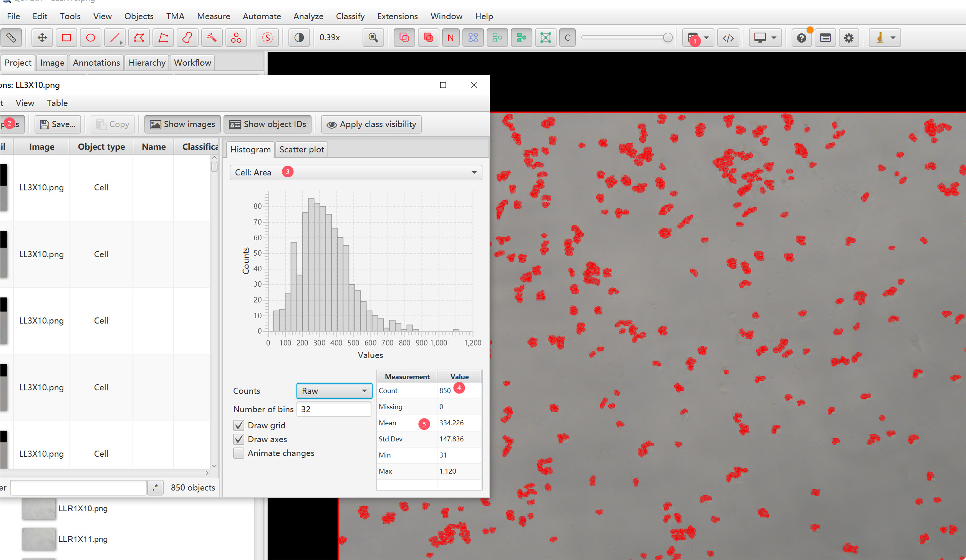Viewport: 966px width, 560px height.
Task: Select the Ellipse annotation tool
Action: [90, 38]
